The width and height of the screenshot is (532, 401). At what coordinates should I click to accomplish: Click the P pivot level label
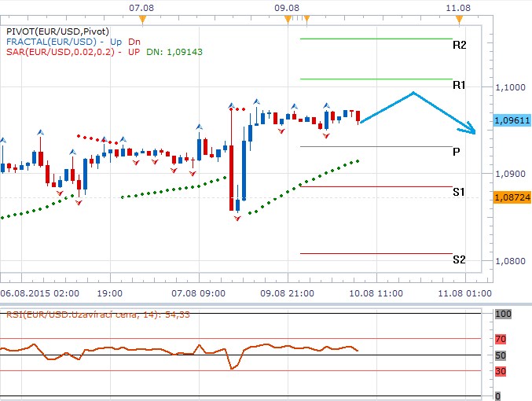pos(457,152)
